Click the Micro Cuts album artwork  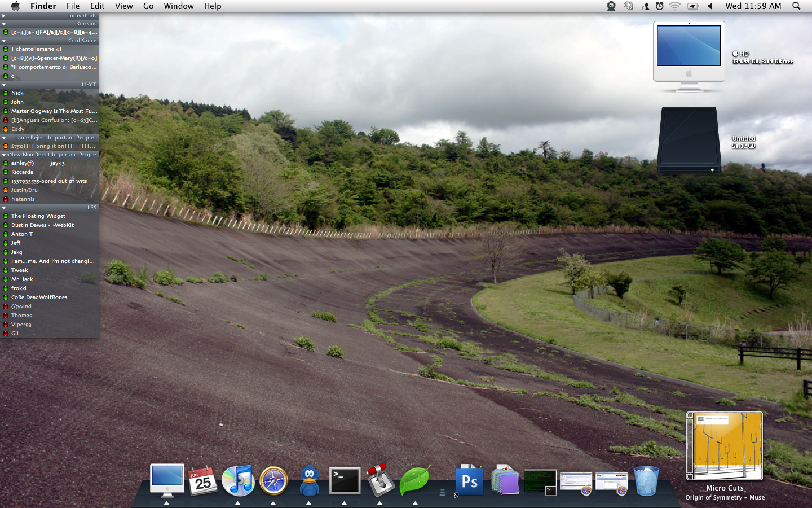725,446
